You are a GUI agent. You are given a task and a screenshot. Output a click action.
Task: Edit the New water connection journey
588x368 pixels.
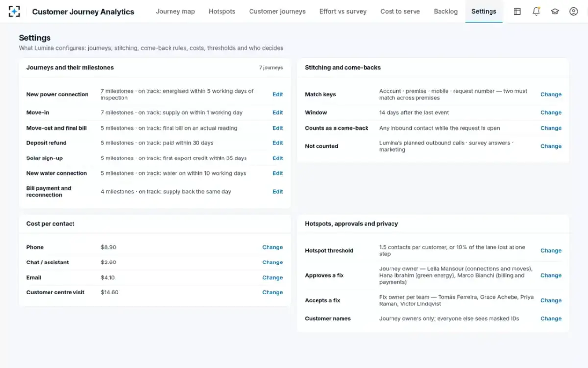tap(278, 173)
